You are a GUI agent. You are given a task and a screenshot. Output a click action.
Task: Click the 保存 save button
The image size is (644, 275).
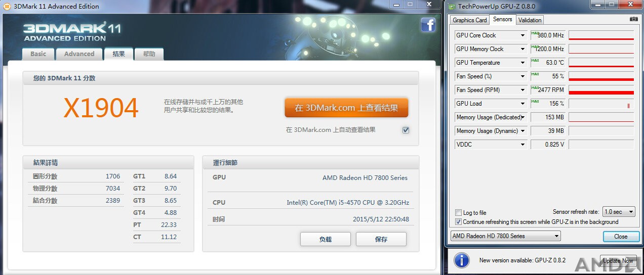click(x=381, y=239)
